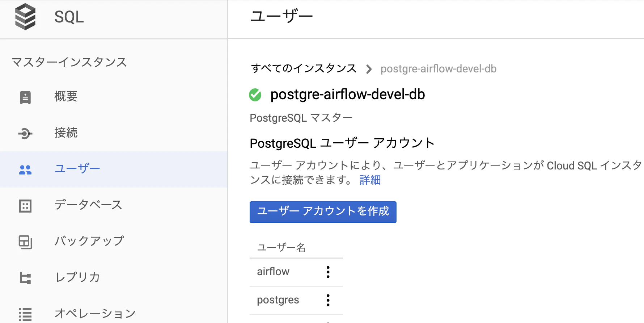Image resolution: width=644 pixels, height=323 pixels.
Task: Click the データベース grid icon
Action: click(x=25, y=206)
